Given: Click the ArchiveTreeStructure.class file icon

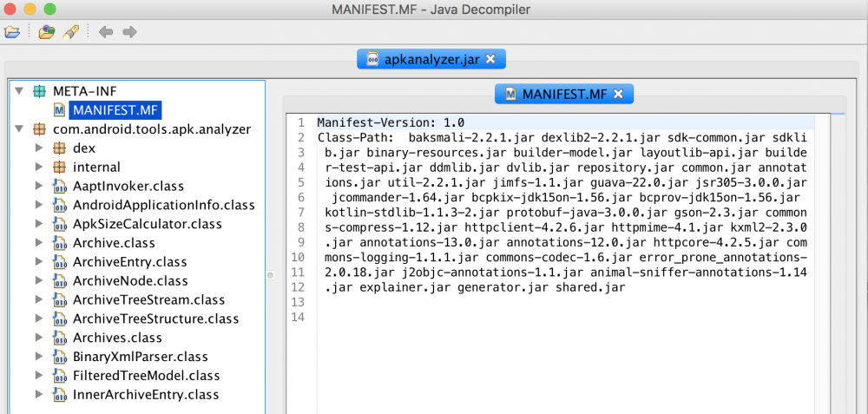Looking at the screenshot, I should tap(59, 319).
